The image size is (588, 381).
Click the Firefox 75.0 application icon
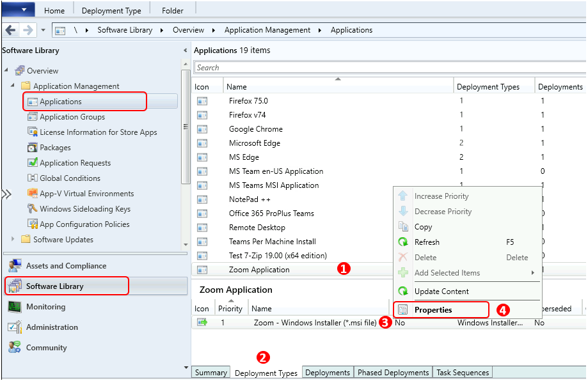pos(202,101)
